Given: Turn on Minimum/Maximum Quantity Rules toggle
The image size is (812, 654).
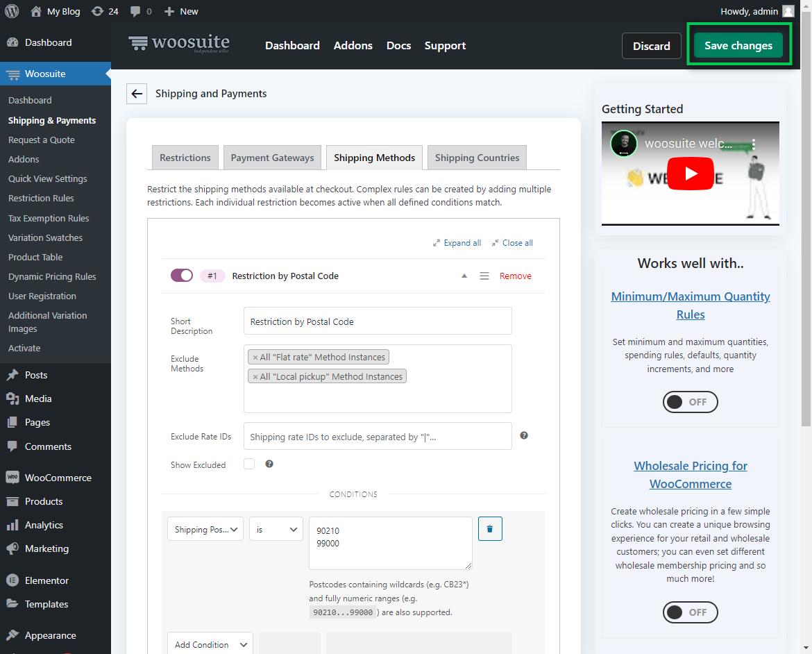Looking at the screenshot, I should click(x=691, y=401).
